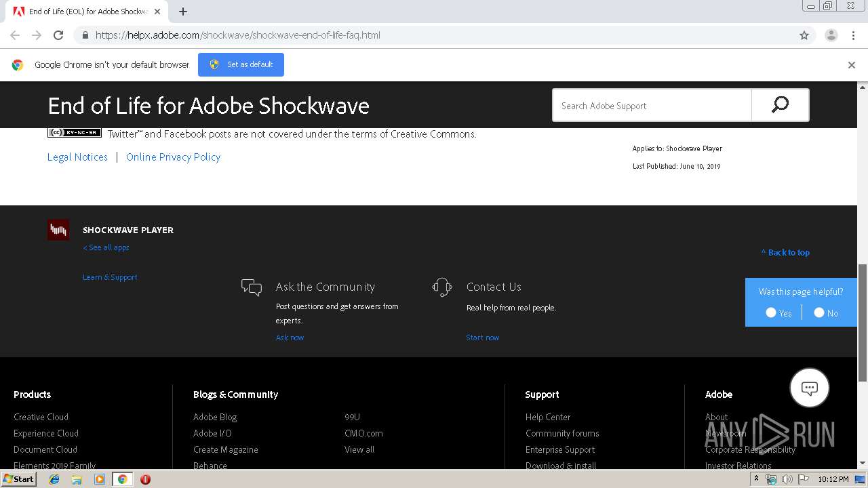The width and height of the screenshot is (868, 488).
Task: Click the taskbar clock showing 10:12 PM
Action: (x=833, y=479)
